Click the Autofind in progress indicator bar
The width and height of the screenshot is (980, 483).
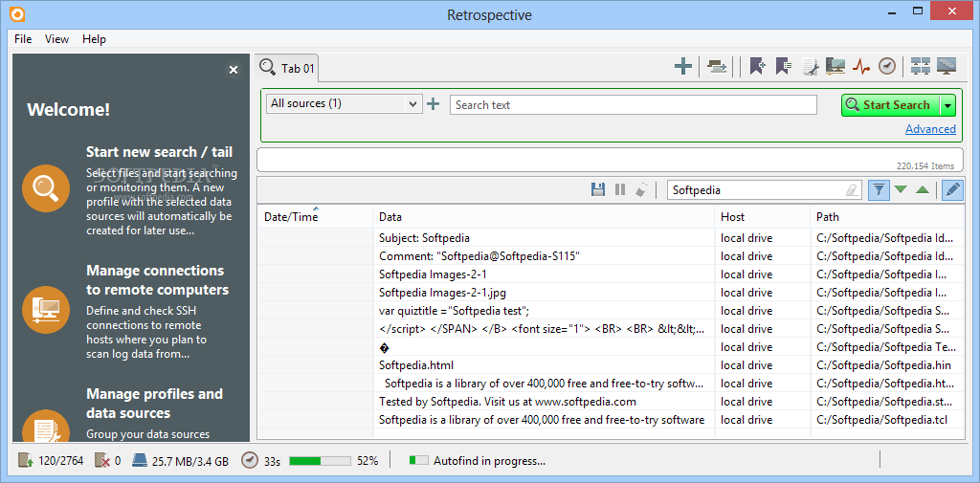[x=419, y=460]
